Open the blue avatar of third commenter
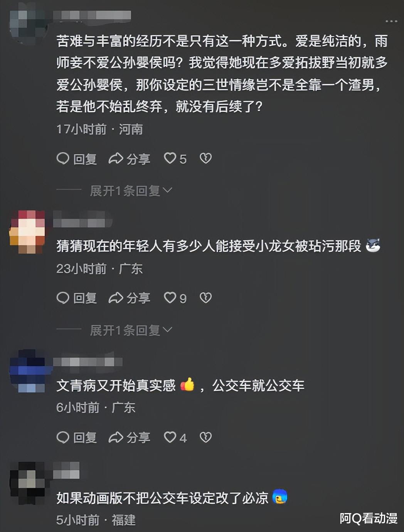Viewport: 404px width, 532px height. pyautogui.click(x=27, y=371)
